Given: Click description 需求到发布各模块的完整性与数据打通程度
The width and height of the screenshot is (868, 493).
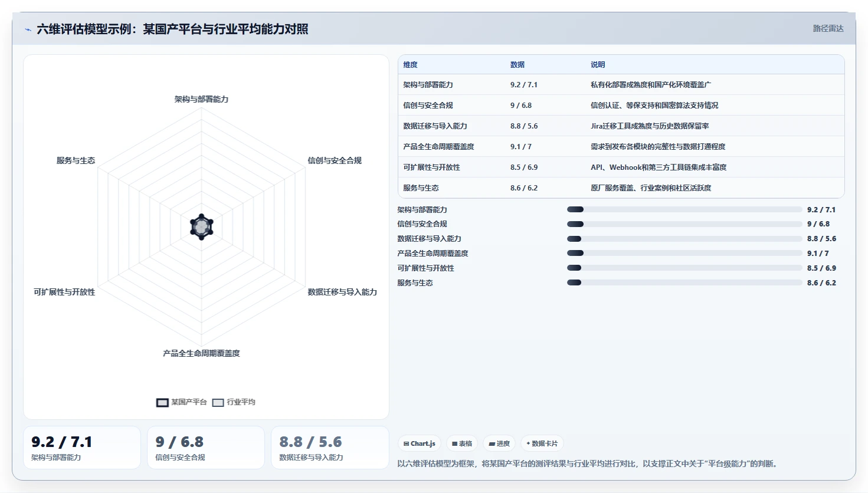Looking at the screenshot, I should coord(658,147).
